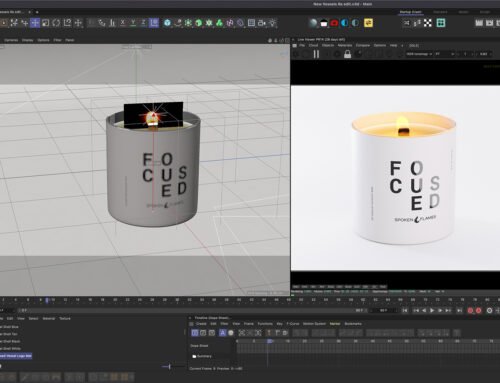
Task: Click the red render settings icon
Action: click(334, 23)
